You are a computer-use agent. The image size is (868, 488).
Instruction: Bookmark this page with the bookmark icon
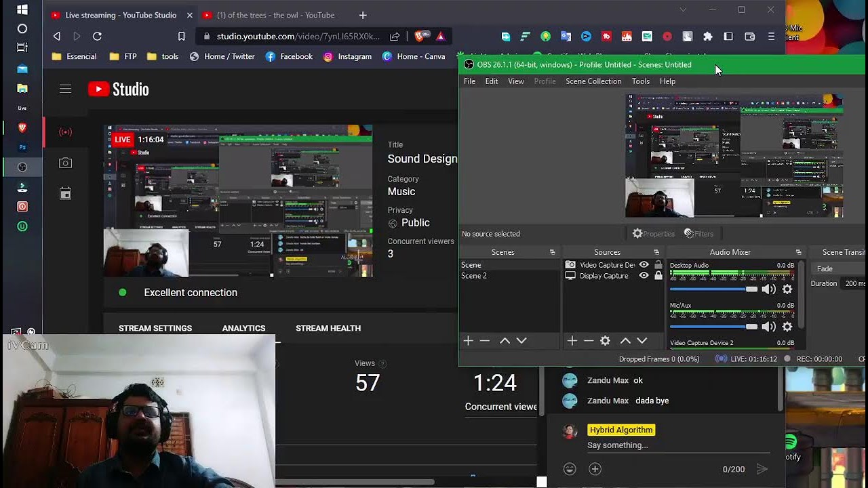tap(182, 36)
